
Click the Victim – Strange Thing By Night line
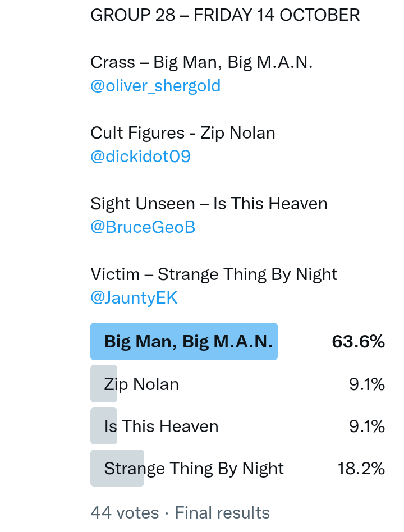pos(214,274)
